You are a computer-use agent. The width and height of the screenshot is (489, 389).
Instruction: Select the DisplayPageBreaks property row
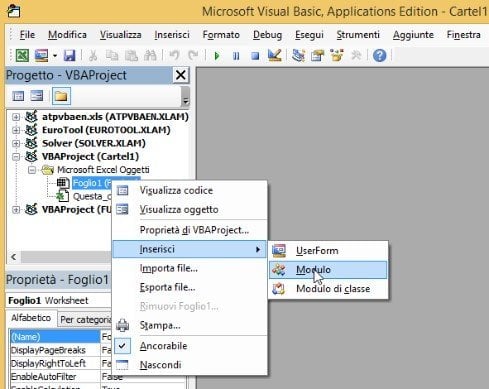[55, 350]
